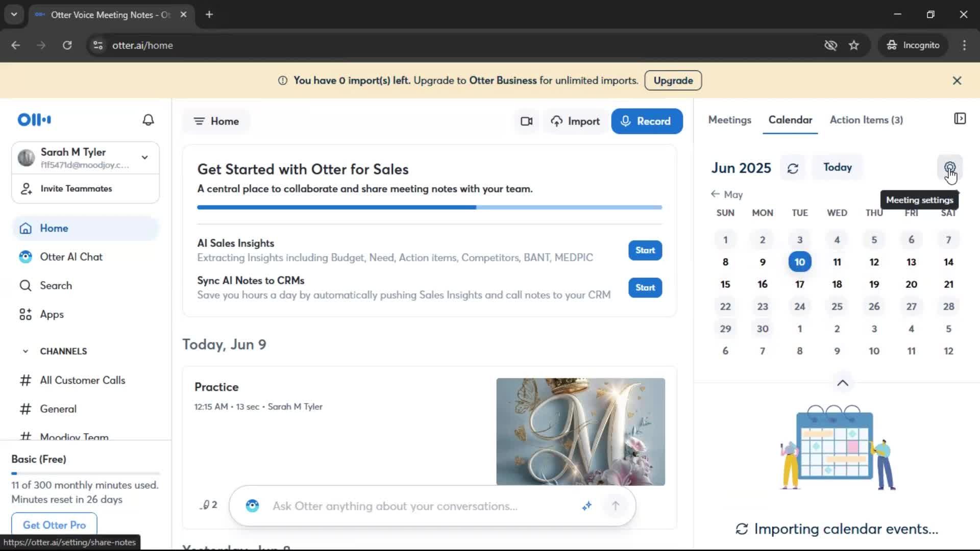Collapse the right side panel
This screenshot has width=980, height=551.
[x=960, y=119]
